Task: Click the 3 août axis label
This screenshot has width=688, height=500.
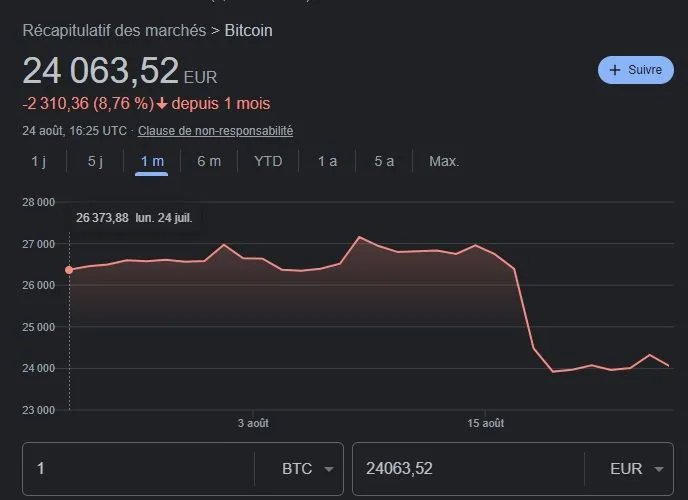Action: tap(253, 423)
